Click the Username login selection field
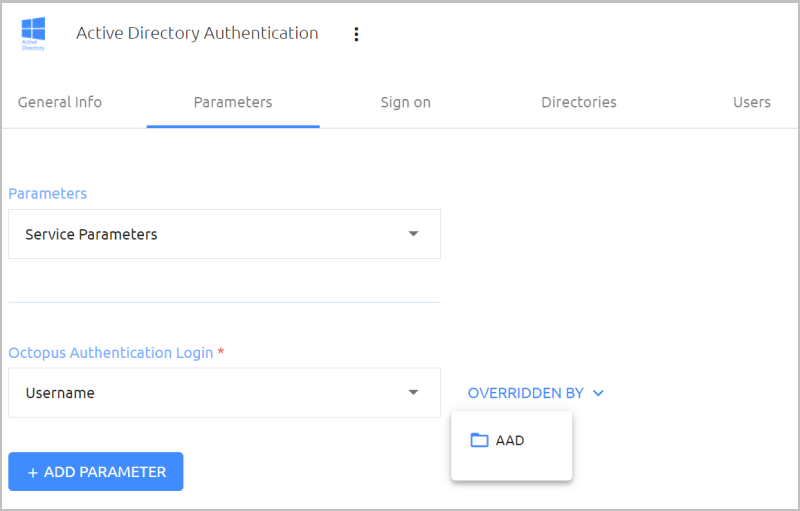 224,393
